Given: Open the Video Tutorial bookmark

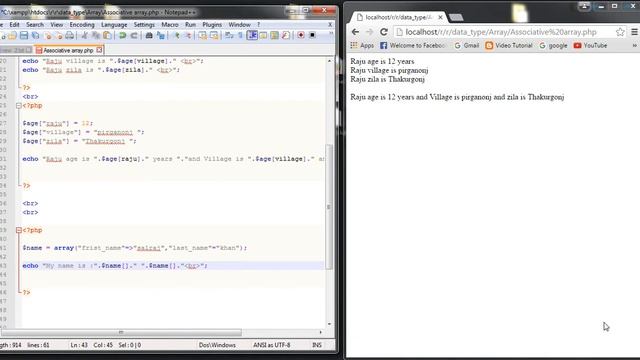Looking at the screenshot, I should coord(509,45).
